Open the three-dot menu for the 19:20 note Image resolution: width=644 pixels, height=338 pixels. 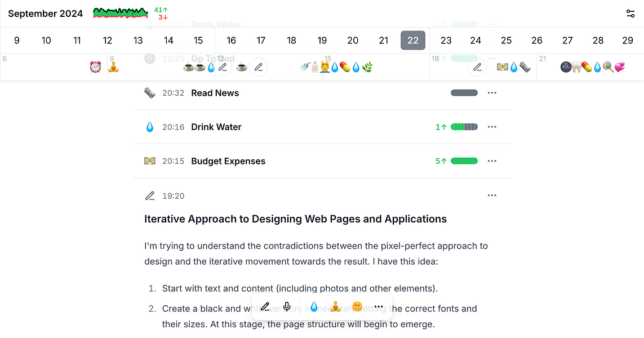tap(492, 195)
